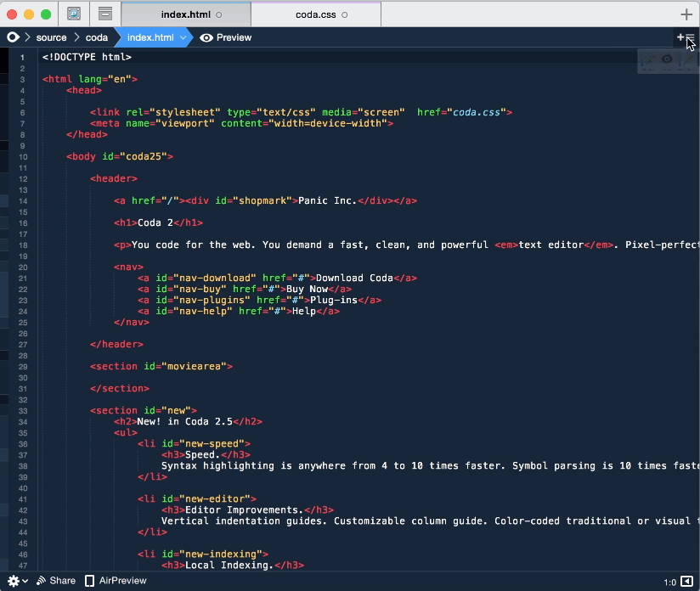Close the index.html tab with its close circle
This screenshot has height=591, width=700.
pos(217,14)
